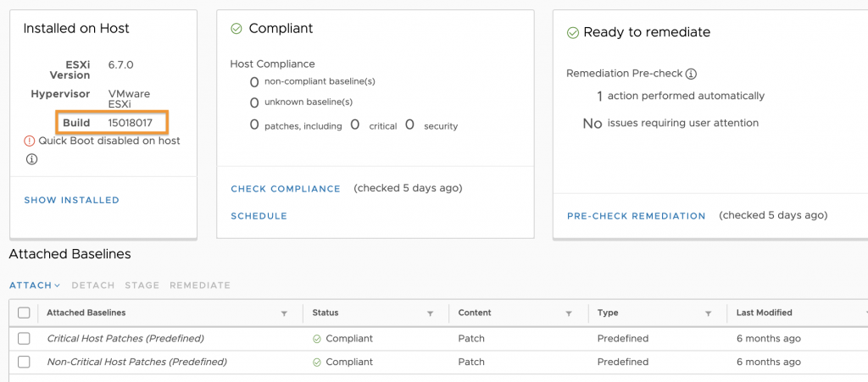
Task: Check the Critical Host Patches row
Action: pos(24,338)
